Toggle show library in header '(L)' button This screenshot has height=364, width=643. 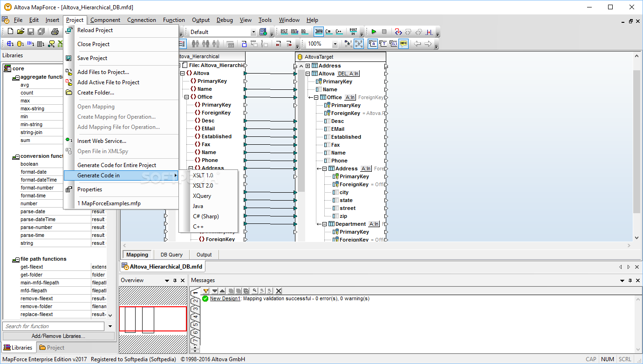point(393,44)
